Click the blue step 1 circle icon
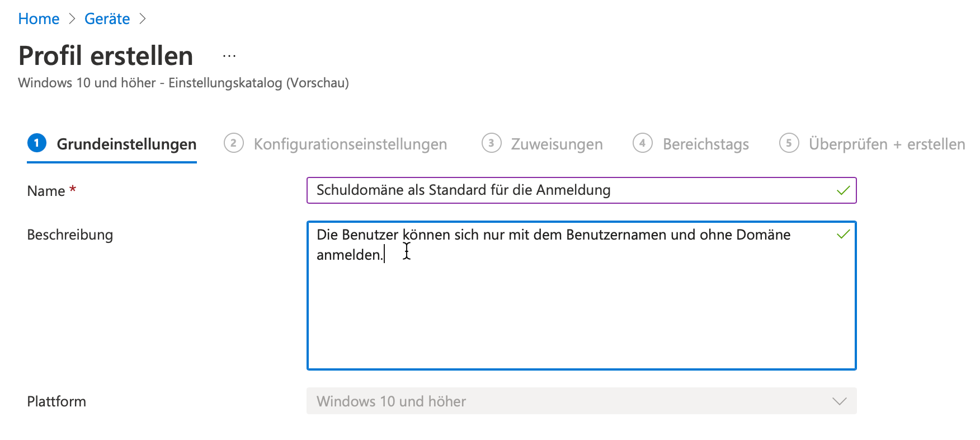This screenshot has width=980, height=440. click(36, 143)
